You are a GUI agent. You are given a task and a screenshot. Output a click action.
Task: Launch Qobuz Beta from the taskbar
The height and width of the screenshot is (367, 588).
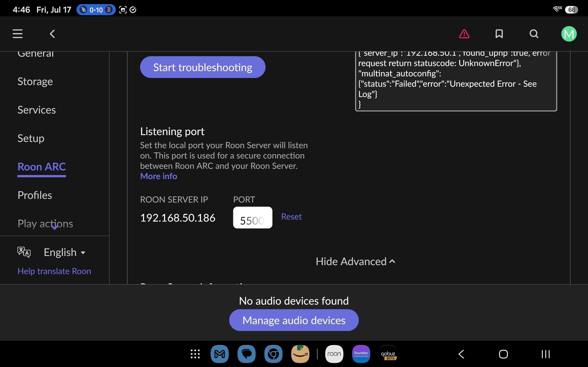tap(388, 354)
